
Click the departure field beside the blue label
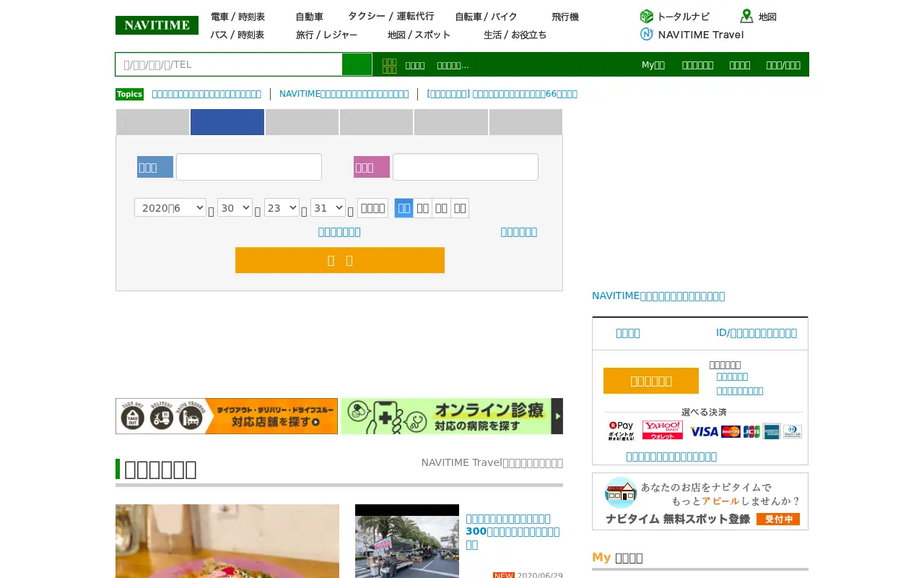[249, 167]
